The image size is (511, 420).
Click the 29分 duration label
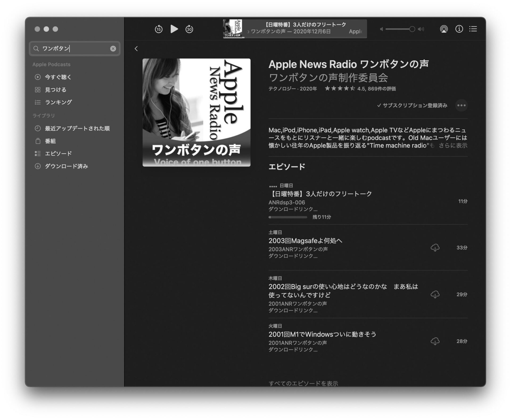pos(462,294)
